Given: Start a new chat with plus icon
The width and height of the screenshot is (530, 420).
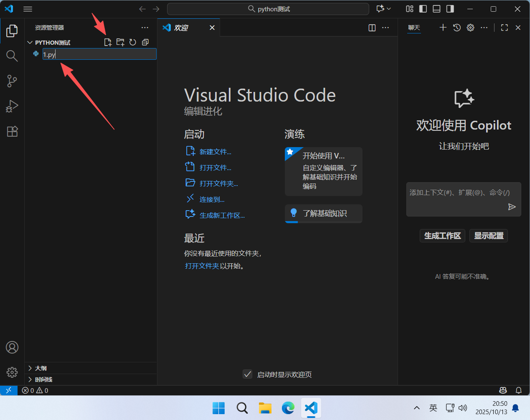Looking at the screenshot, I should tap(443, 28).
